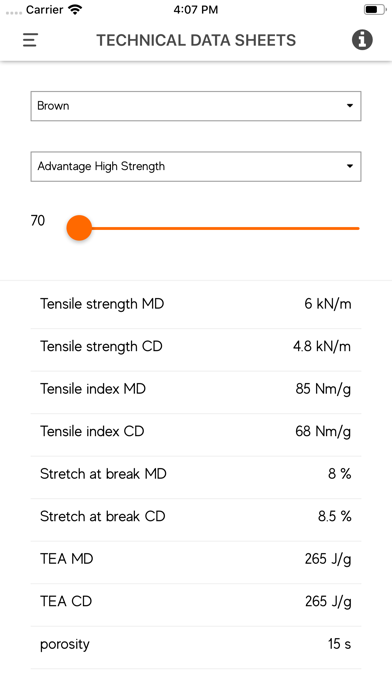Select the Tensile strength MD row
392x696 pixels.
[196, 304]
